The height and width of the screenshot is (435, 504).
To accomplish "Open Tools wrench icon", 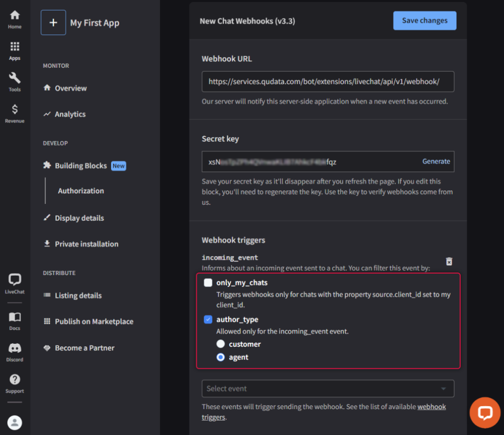I will click(14, 82).
